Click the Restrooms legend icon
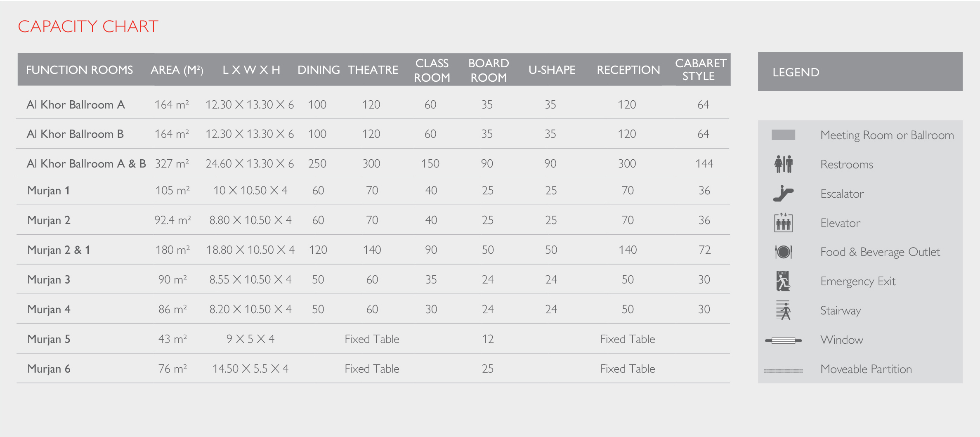980x437 pixels. pyautogui.click(x=783, y=164)
